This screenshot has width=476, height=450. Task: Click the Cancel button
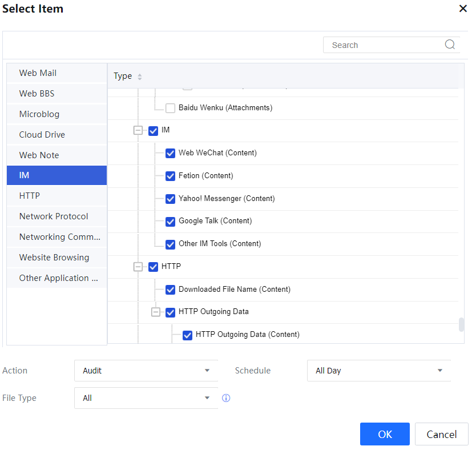[x=441, y=435]
